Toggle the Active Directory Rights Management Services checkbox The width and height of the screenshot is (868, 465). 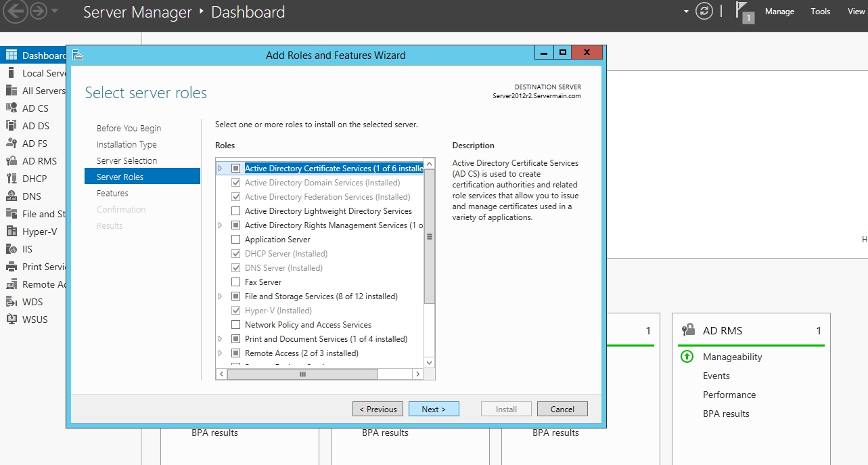(x=236, y=225)
